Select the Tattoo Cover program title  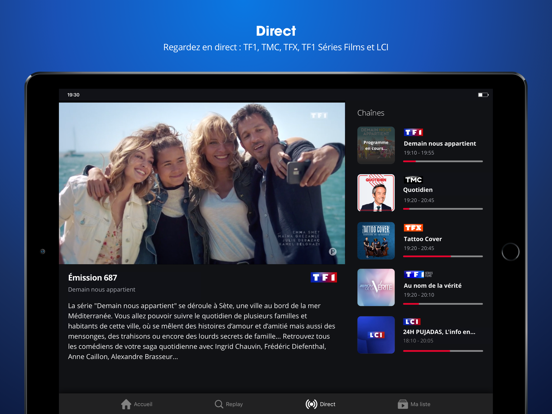(x=422, y=239)
